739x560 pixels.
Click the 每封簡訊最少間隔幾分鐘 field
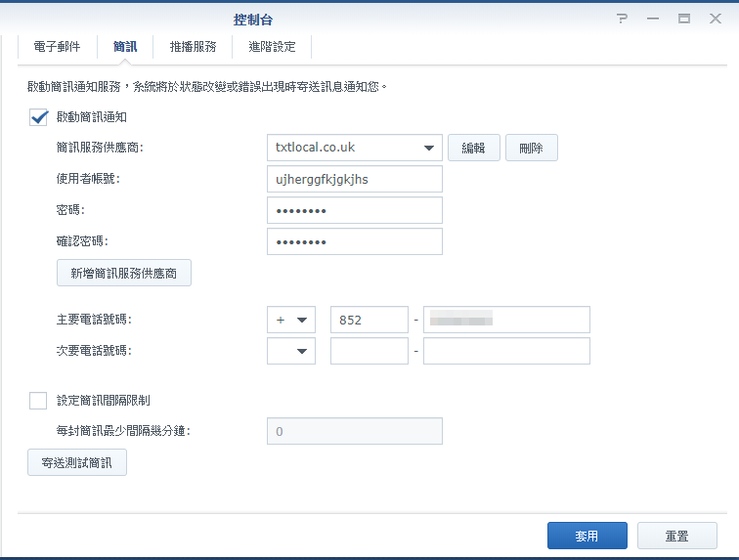[355, 431]
